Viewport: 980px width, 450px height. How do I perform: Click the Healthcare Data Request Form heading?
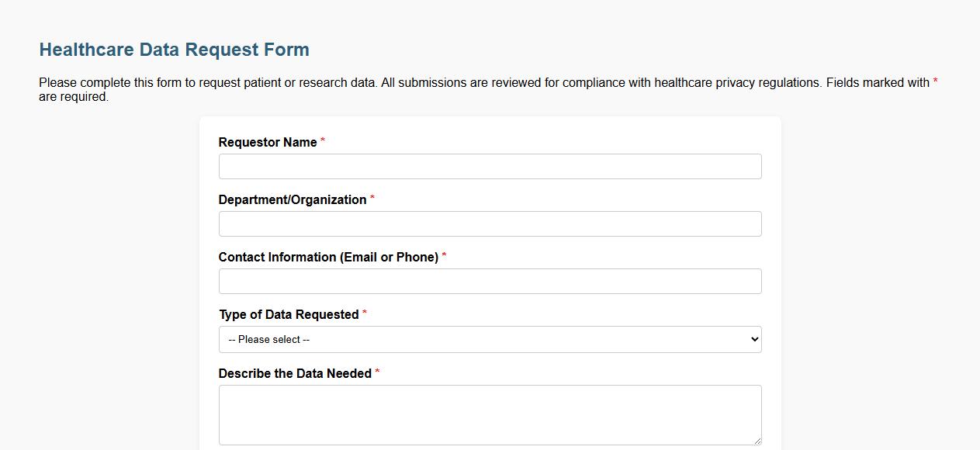pyautogui.click(x=174, y=49)
